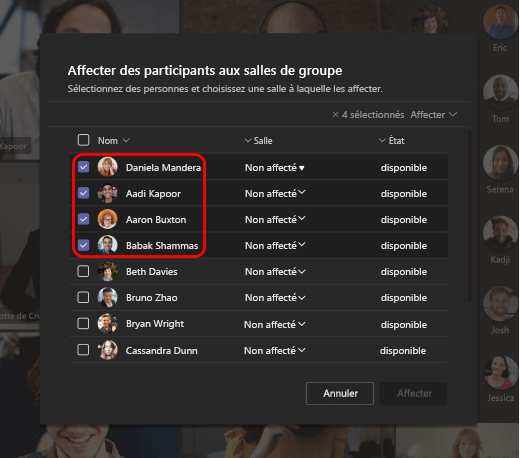Viewport: 520px width, 458px height.
Task: Click Babak Shammas's avatar
Action: (107, 245)
